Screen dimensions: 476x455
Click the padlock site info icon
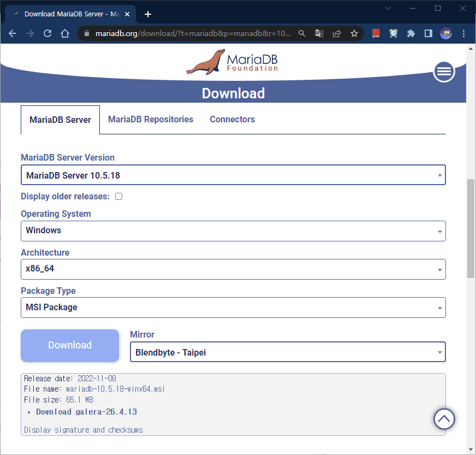click(x=86, y=33)
